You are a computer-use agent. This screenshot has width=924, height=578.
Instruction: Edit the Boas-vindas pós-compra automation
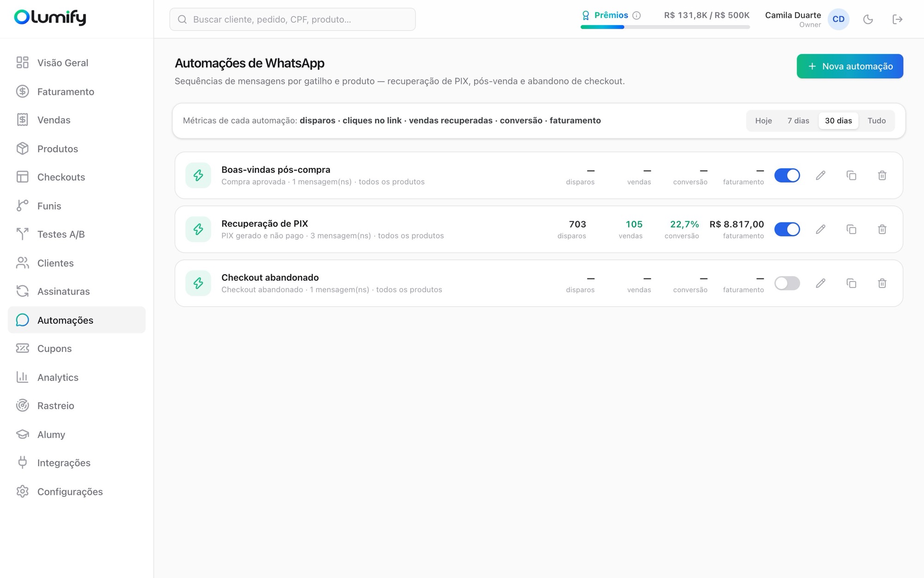tap(821, 175)
